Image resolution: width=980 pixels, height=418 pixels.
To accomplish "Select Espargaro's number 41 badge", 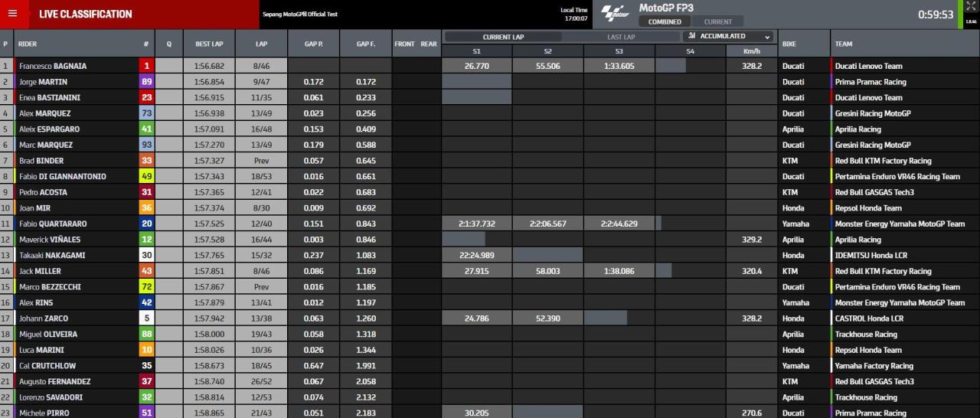I will (x=146, y=129).
